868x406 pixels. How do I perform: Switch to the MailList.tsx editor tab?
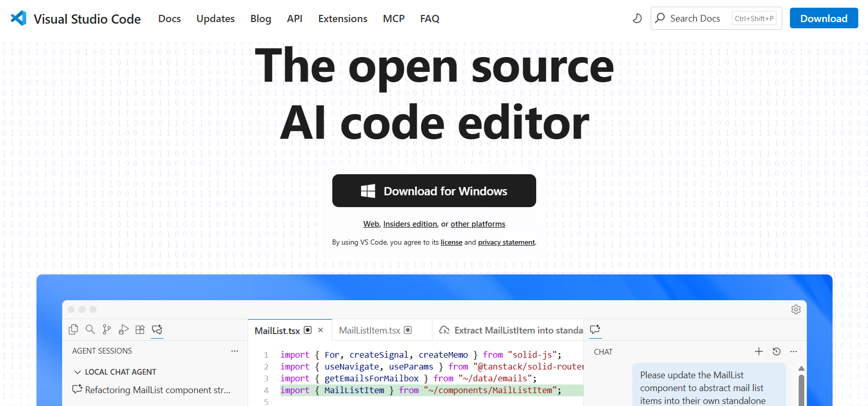(290, 330)
